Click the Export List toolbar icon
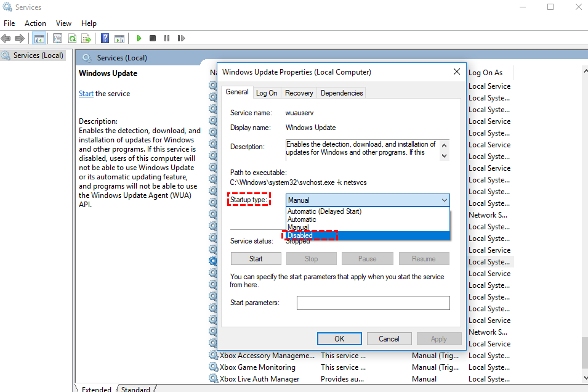 [87, 38]
